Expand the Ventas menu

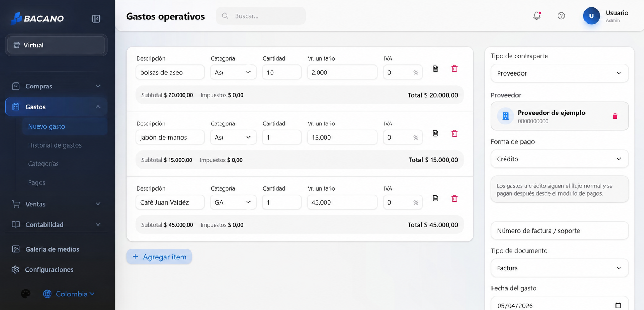click(56, 204)
